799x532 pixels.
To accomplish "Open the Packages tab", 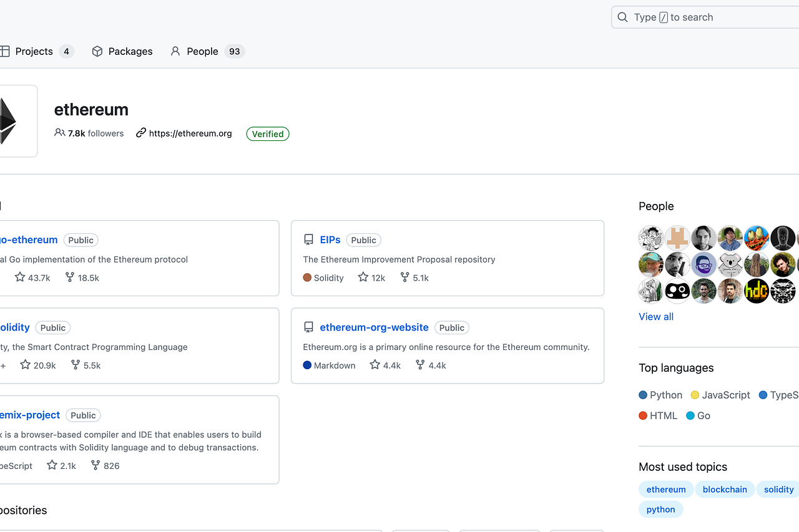I will [122, 51].
